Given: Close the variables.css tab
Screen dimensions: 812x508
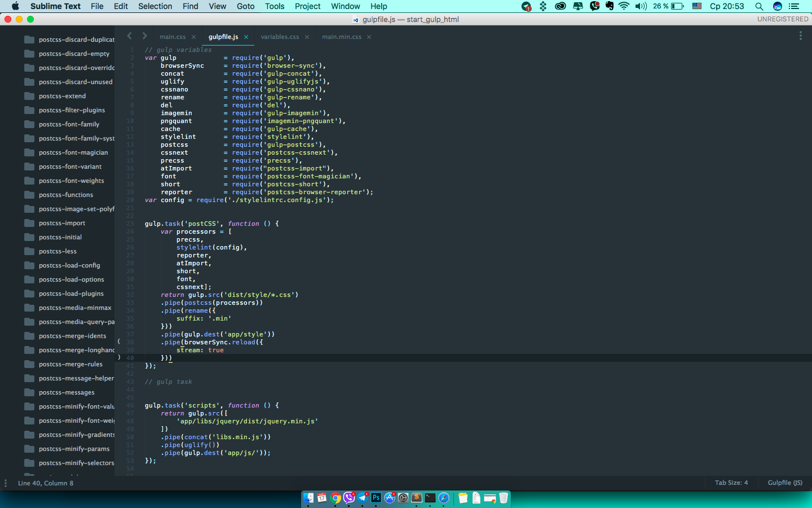Looking at the screenshot, I should 307,37.
